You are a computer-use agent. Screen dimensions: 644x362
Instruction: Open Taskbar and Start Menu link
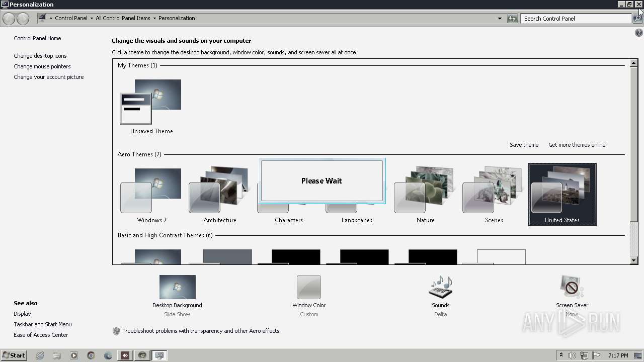[43, 324]
